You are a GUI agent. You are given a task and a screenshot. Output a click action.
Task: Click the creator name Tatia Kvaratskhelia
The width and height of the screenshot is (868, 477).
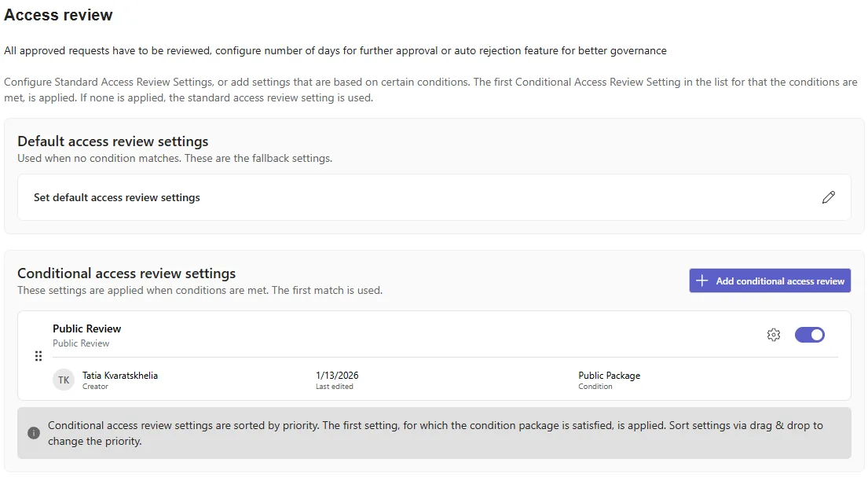coord(120,375)
